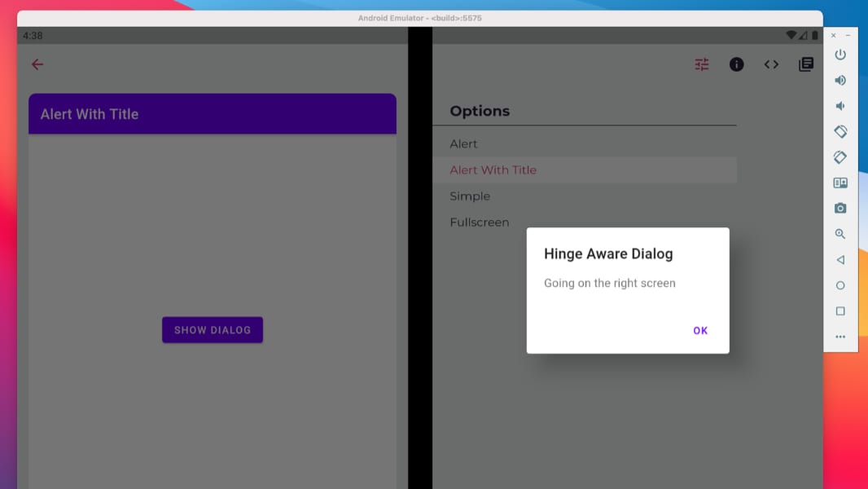This screenshot has height=489, width=868.
Task: Select the Alert option
Action: point(463,144)
